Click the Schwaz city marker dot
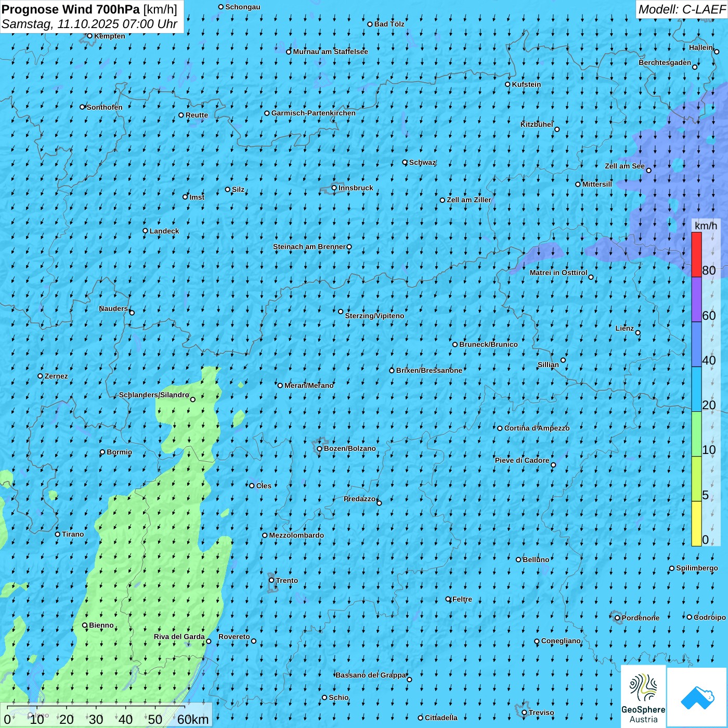This screenshot has width=728, height=728. tap(405, 162)
